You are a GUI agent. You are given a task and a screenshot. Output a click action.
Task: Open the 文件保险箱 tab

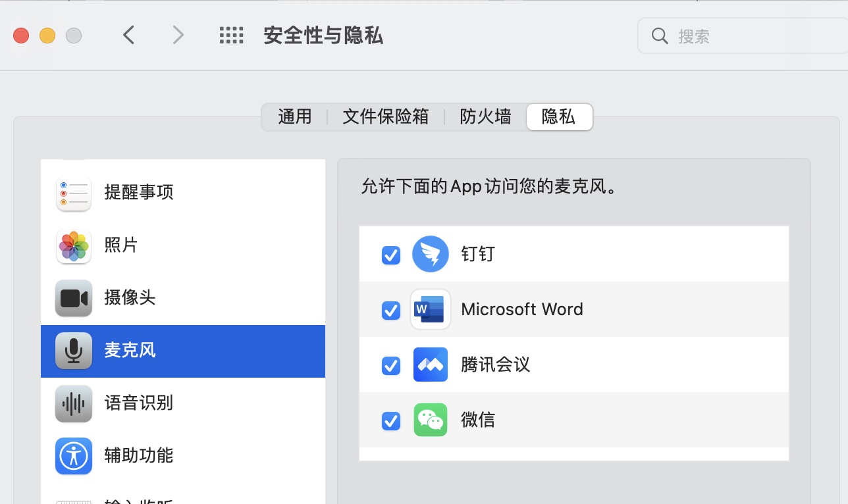click(x=386, y=117)
